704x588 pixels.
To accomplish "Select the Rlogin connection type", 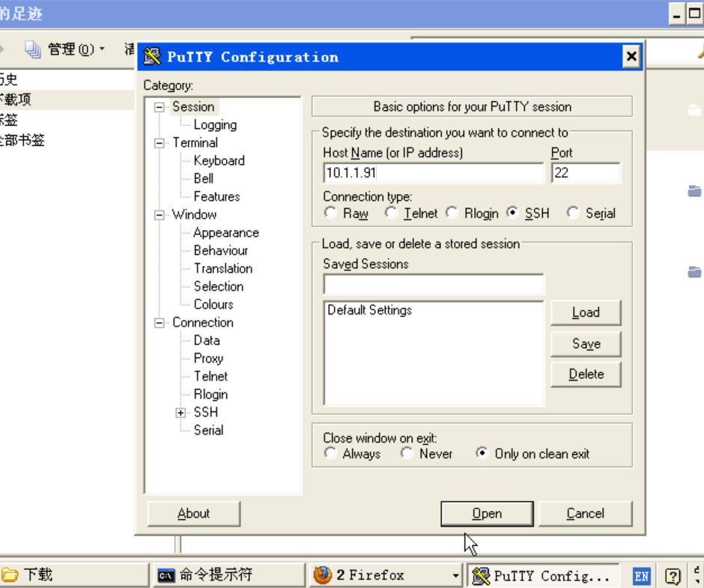I will [452, 213].
